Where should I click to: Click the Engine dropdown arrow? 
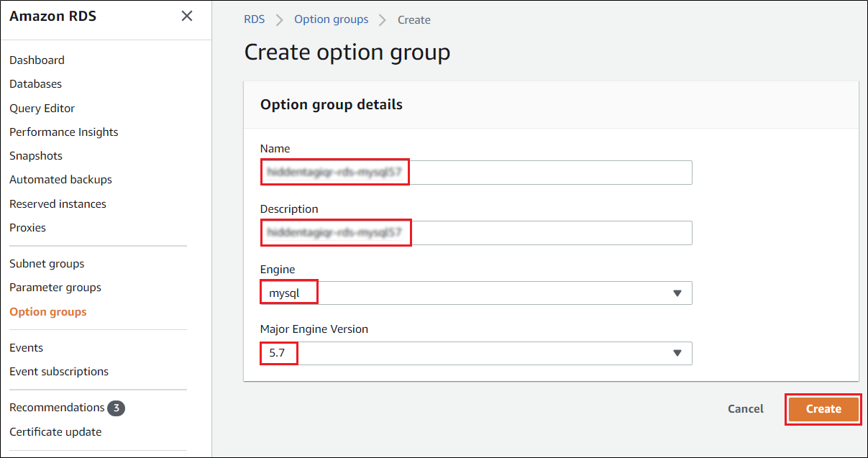[x=677, y=293]
